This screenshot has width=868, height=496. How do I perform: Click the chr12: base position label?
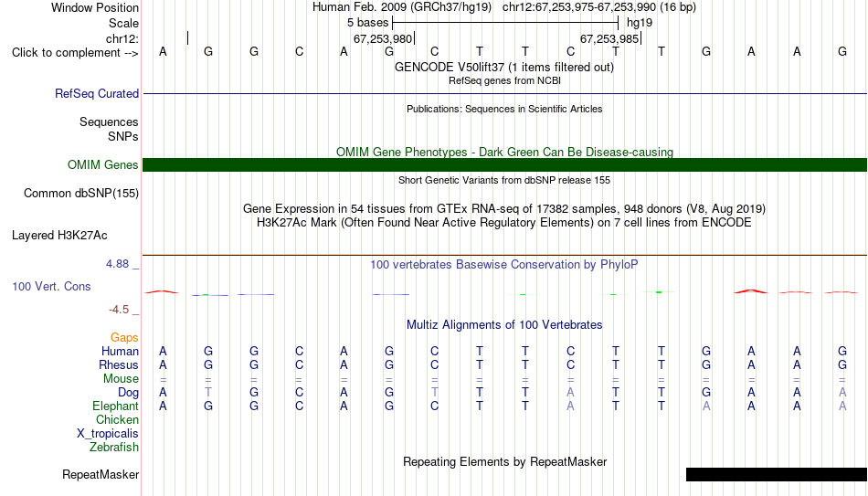click(x=122, y=38)
